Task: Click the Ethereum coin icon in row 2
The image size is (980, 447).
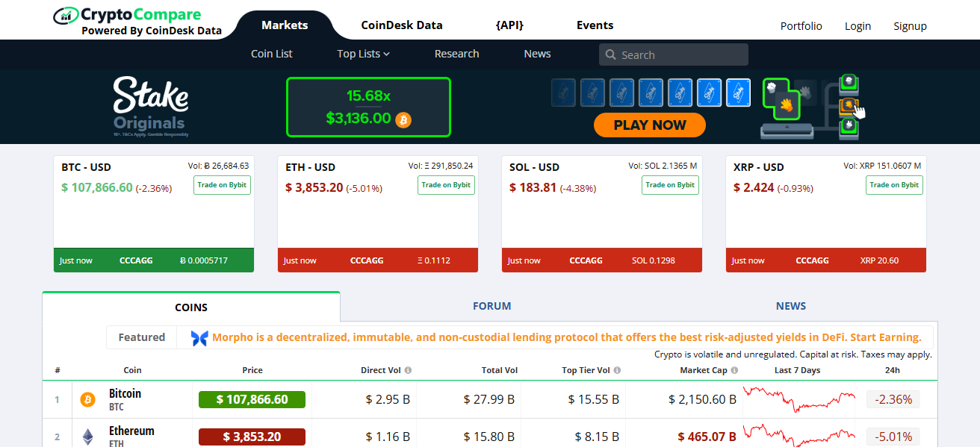Action: [x=88, y=437]
